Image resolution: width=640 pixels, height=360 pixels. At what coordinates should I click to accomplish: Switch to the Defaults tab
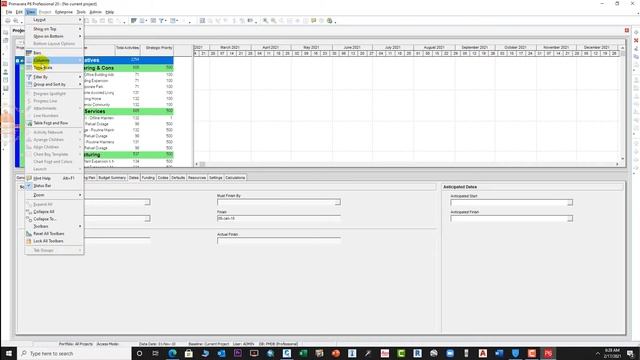(178, 178)
